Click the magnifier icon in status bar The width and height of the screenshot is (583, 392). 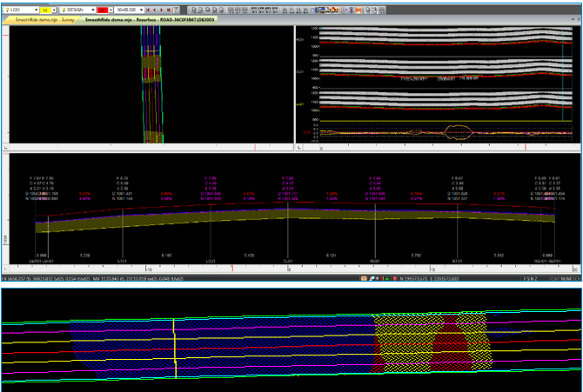pyautogui.click(x=372, y=279)
